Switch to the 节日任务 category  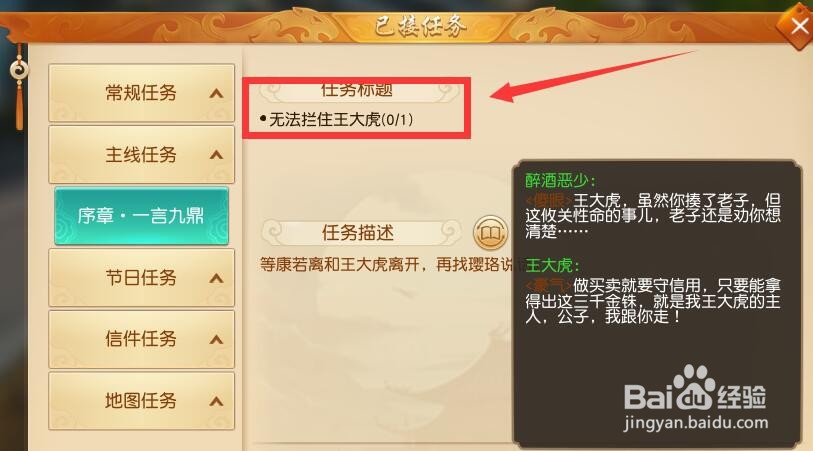click(142, 278)
